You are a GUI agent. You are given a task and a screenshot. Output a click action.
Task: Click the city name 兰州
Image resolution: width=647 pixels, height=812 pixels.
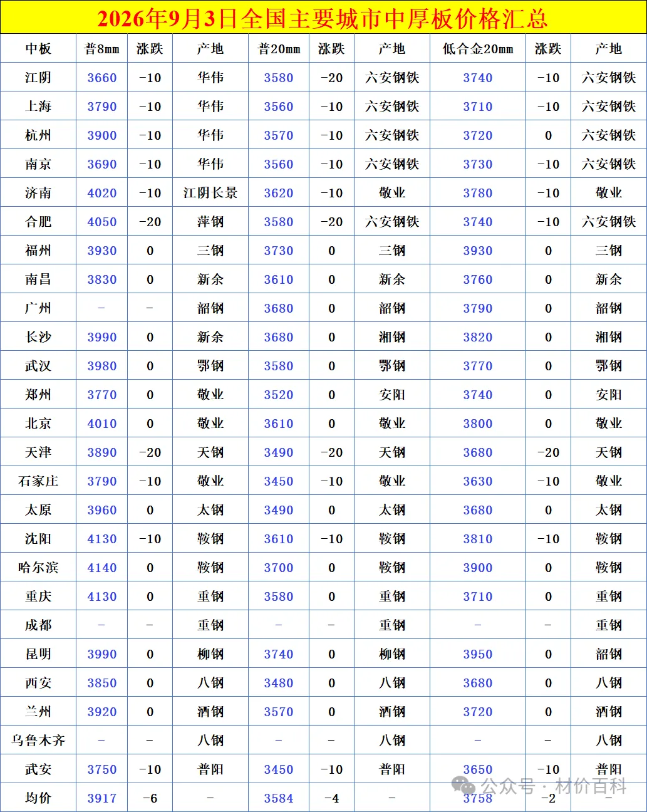(38, 712)
